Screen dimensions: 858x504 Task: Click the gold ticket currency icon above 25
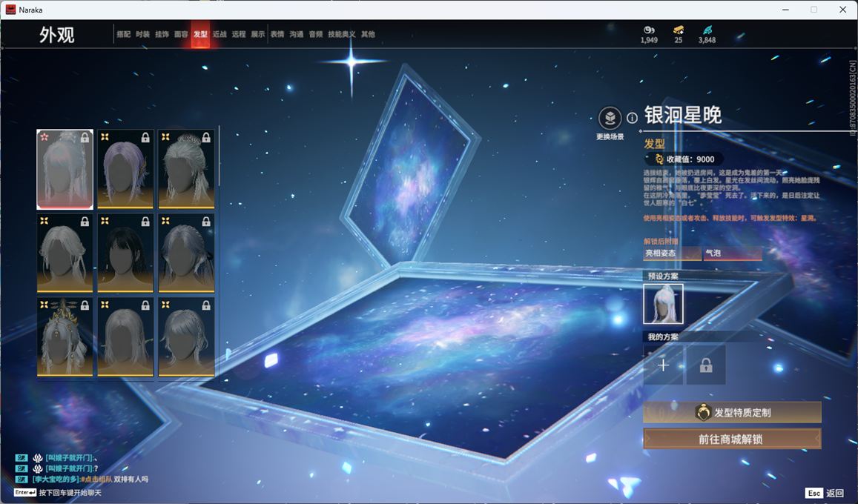pyautogui.click(x=678, y=30)
